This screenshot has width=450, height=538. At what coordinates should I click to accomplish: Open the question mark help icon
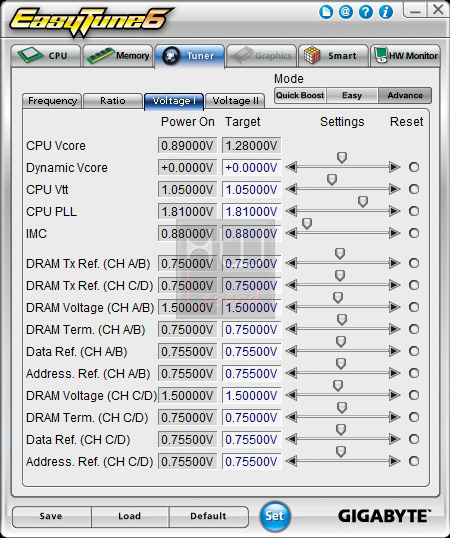[366, 12]
